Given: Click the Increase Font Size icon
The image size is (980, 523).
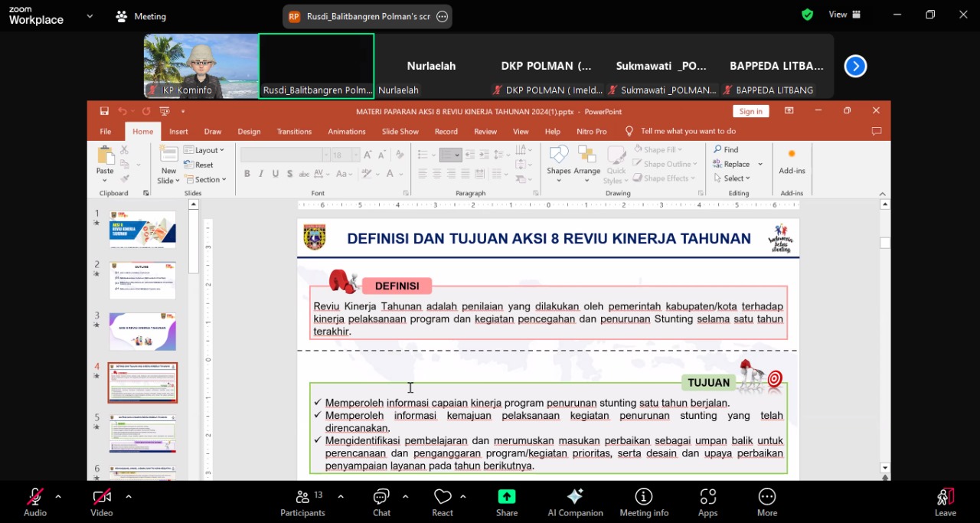Looking at the screenshot, I should tap(369, 155).
